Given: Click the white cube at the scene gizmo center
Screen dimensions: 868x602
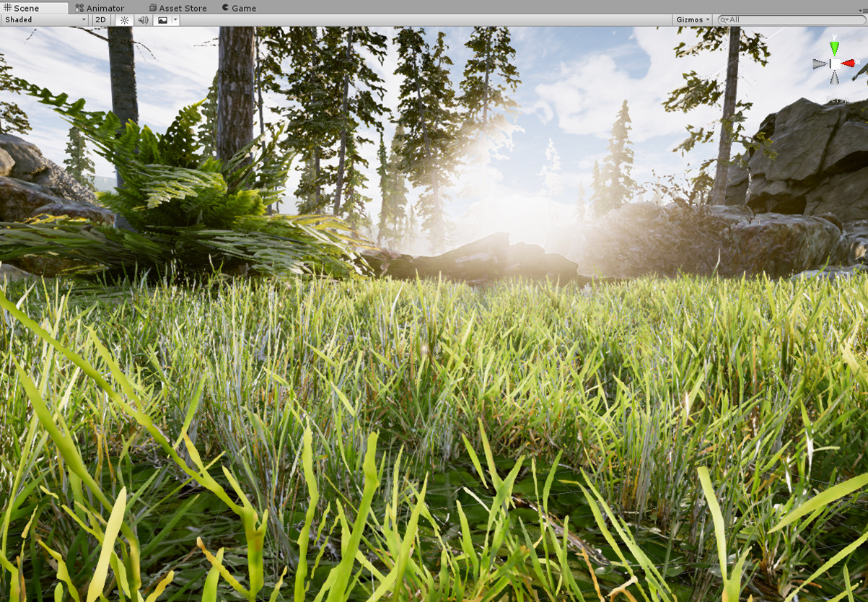Looking at the screenshot, I should pyautogui.click(x=836, y=64).
